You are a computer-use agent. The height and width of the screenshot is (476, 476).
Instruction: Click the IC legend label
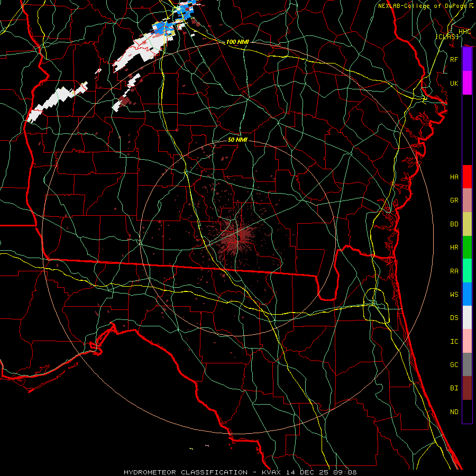coord(454,342)
